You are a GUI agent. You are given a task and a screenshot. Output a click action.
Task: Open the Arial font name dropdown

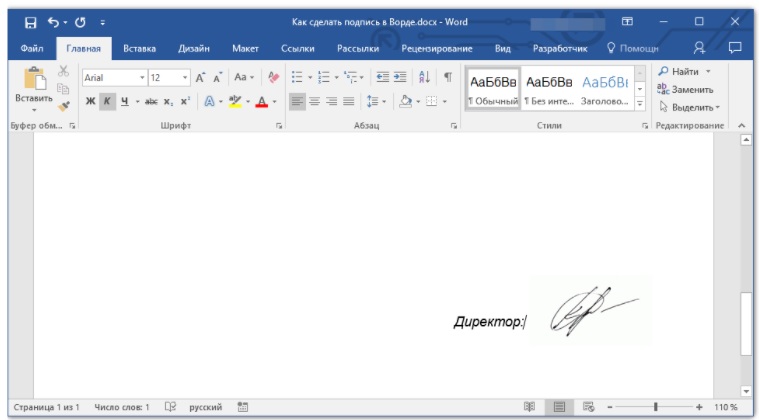point(142,77)
